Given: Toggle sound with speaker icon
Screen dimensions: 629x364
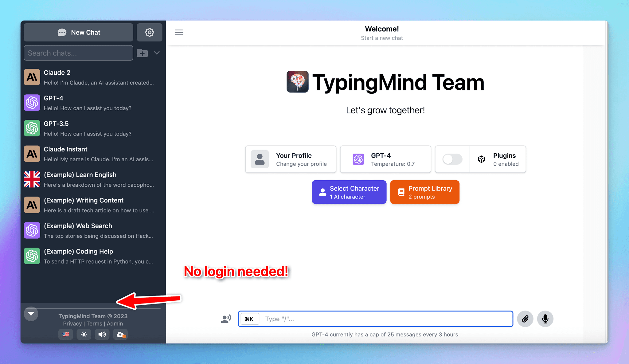Looking at the screenshot, I should tap(102, 334).
